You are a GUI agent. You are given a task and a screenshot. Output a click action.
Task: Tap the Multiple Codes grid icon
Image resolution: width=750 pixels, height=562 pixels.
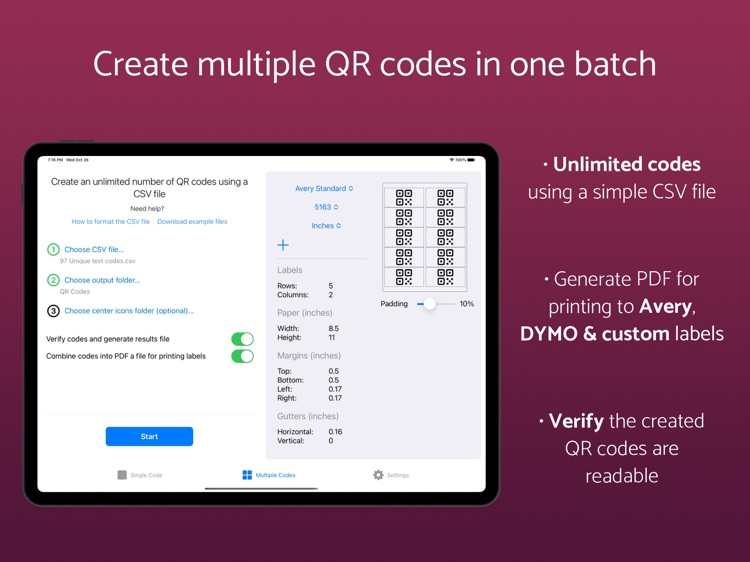pyautogui.click(x=247, y=475)
